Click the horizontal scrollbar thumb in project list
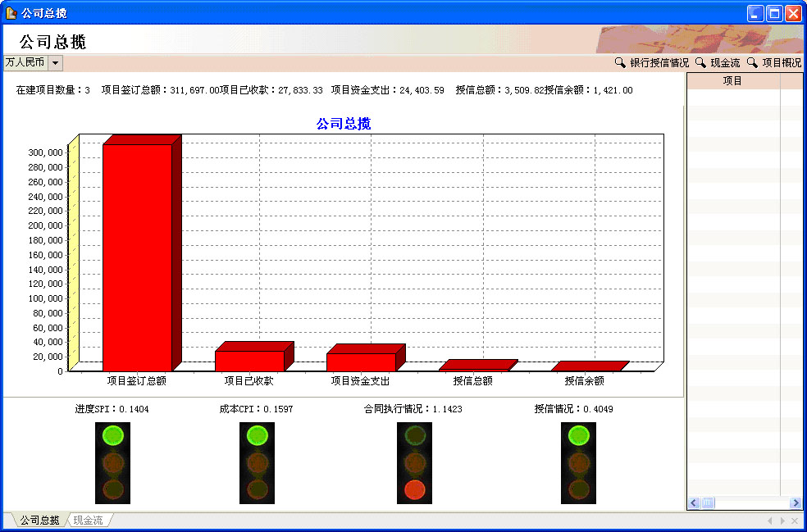807x532 pixels. (x=708, y=502)
